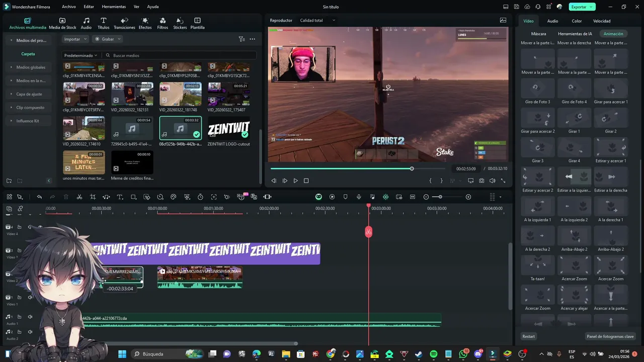644x362 pixels.
Task: Open the Stickers library
Action: [x=180, y=23]
